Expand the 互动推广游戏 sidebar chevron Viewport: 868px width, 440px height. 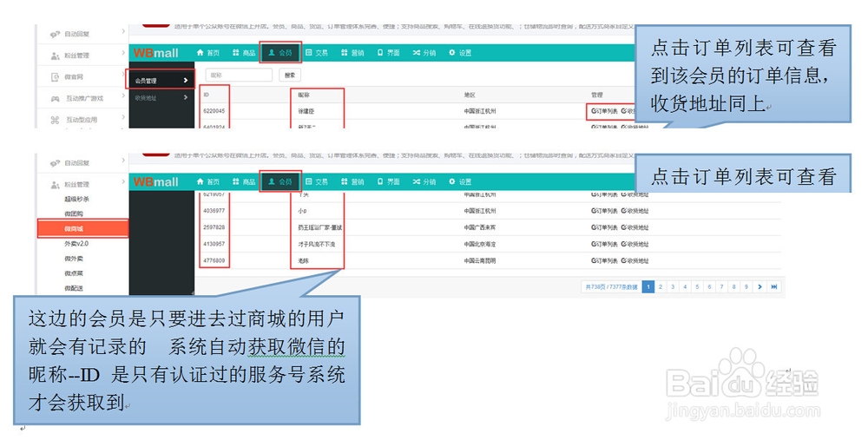(123, 95)
